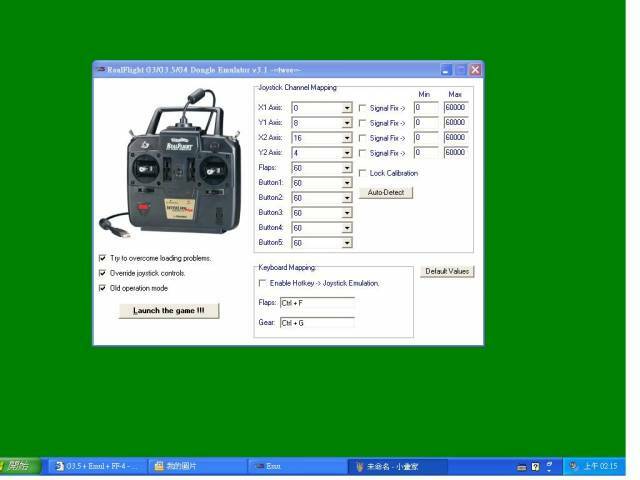Open the Windows Start button
The image size is (640, 480).
coord(19,466)
